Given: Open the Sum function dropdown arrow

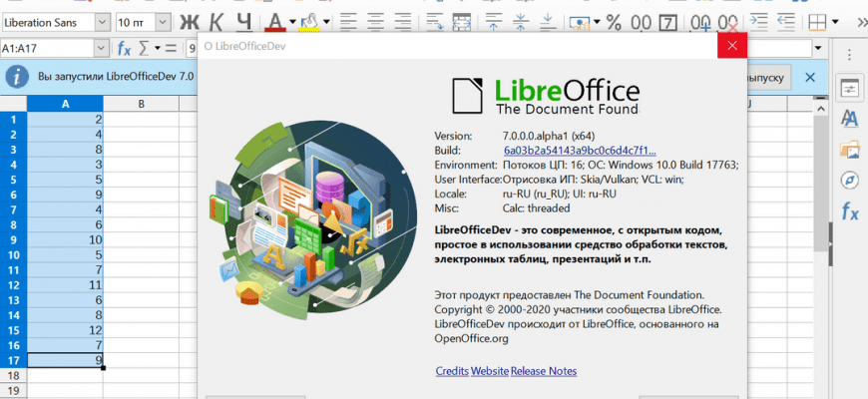Looking at the screenshot, I should 157,48.
